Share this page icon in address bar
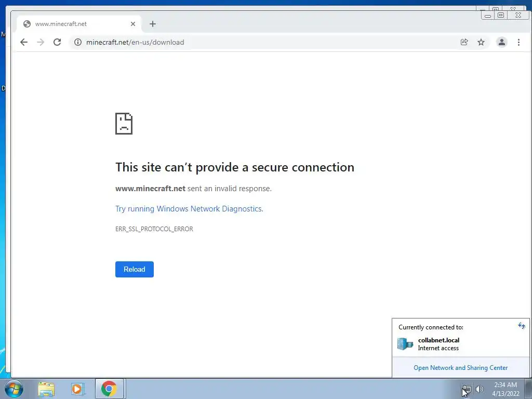 click(464, 42)
